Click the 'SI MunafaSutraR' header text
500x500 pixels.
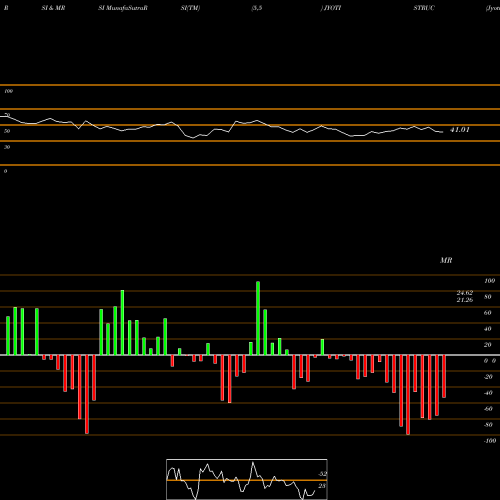123,8
